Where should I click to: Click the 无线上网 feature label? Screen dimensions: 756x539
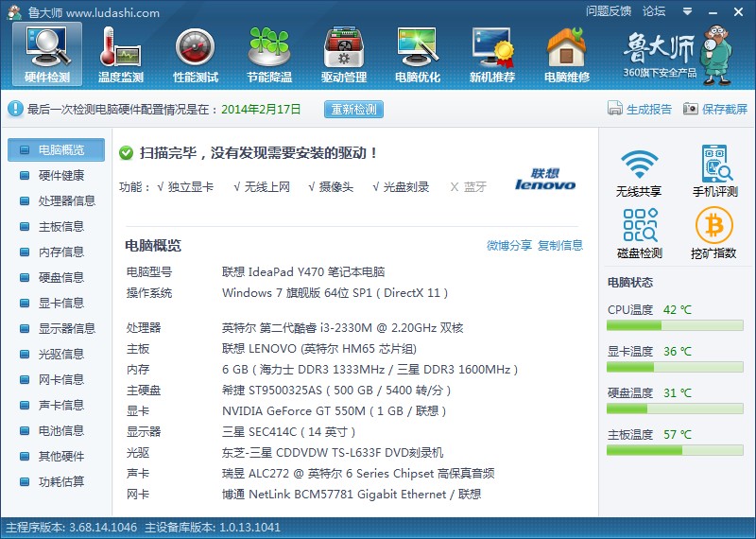tap(267, 187)
